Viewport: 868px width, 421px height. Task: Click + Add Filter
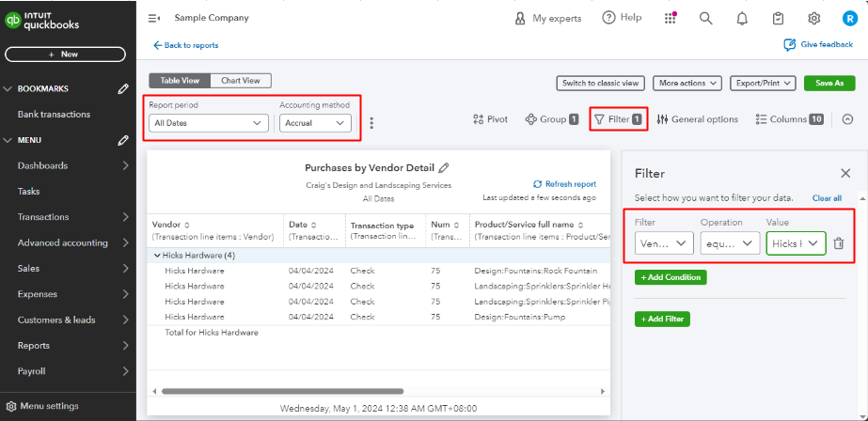(663, 320)
